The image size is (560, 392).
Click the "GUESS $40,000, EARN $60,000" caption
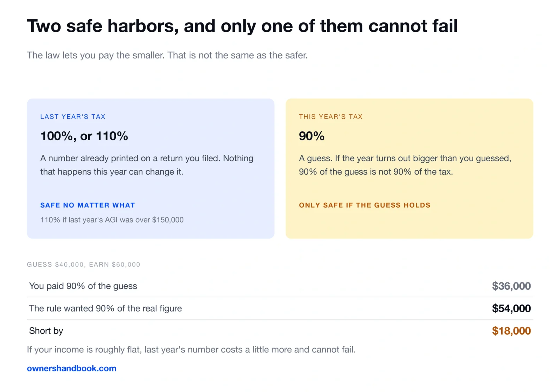click(x=83, y=265)
